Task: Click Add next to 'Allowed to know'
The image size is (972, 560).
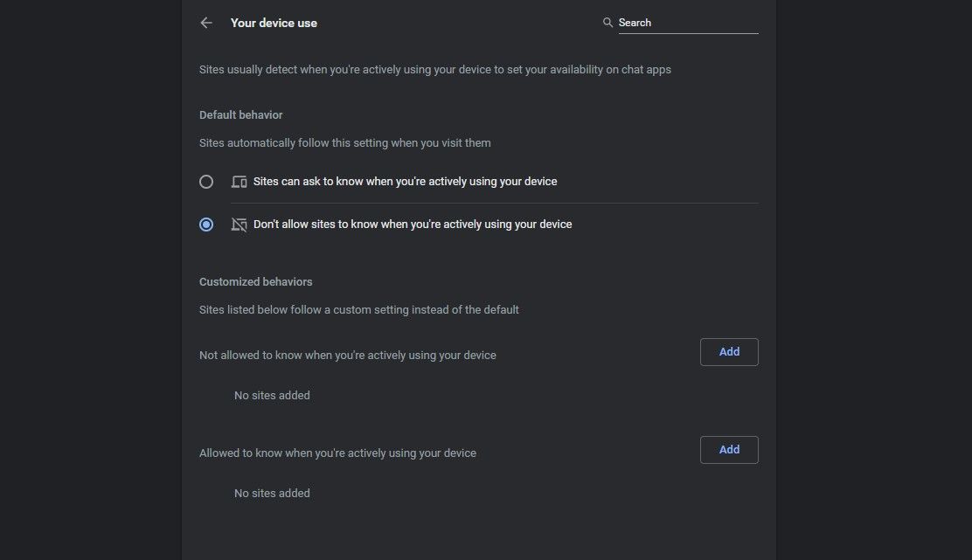Action: (729, 449)
